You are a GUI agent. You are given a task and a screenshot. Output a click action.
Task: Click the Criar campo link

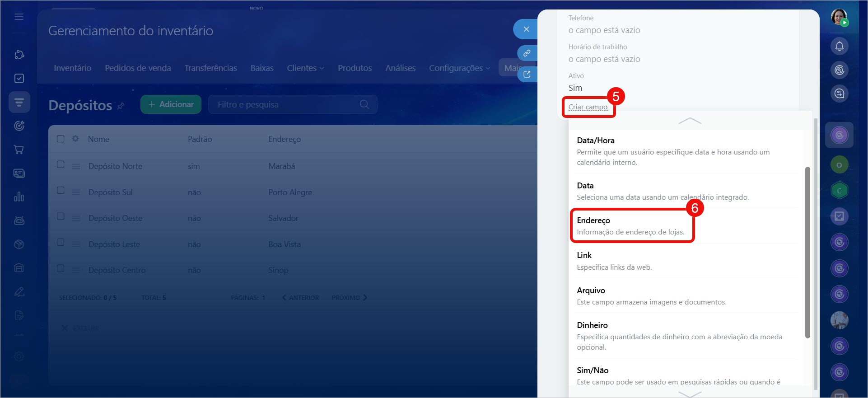(x=588, y=107)
